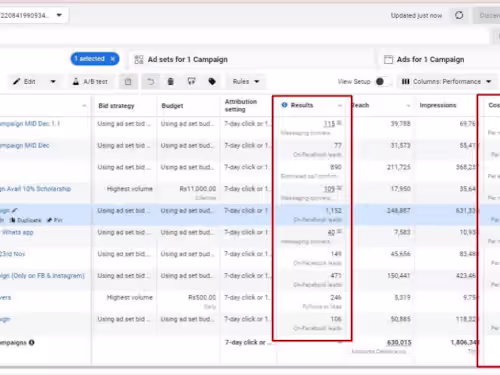
Task: Open the Edit dropdown arrow
Action: (x=53, y=82)
